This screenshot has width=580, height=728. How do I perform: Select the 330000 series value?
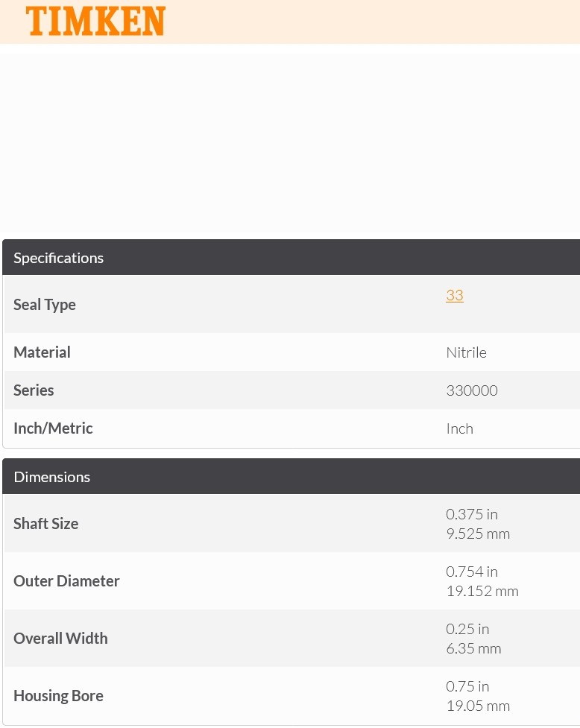point(472,390)
